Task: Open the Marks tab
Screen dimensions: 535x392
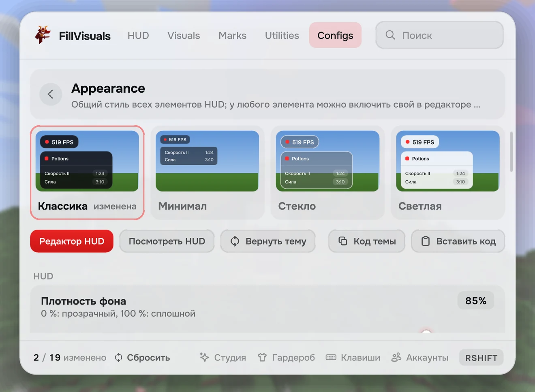Action: point(232,36)
